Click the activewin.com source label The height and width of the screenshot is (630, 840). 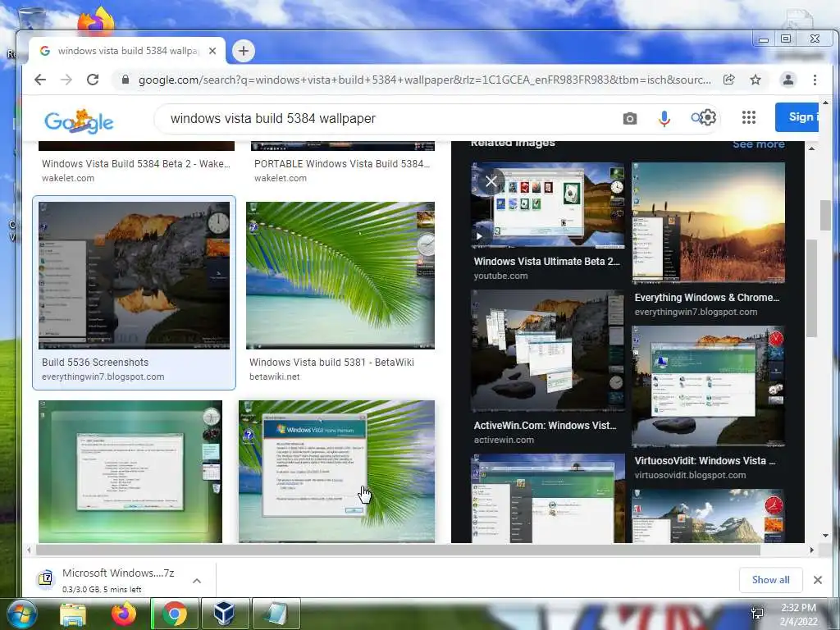[x=504, y=440]
